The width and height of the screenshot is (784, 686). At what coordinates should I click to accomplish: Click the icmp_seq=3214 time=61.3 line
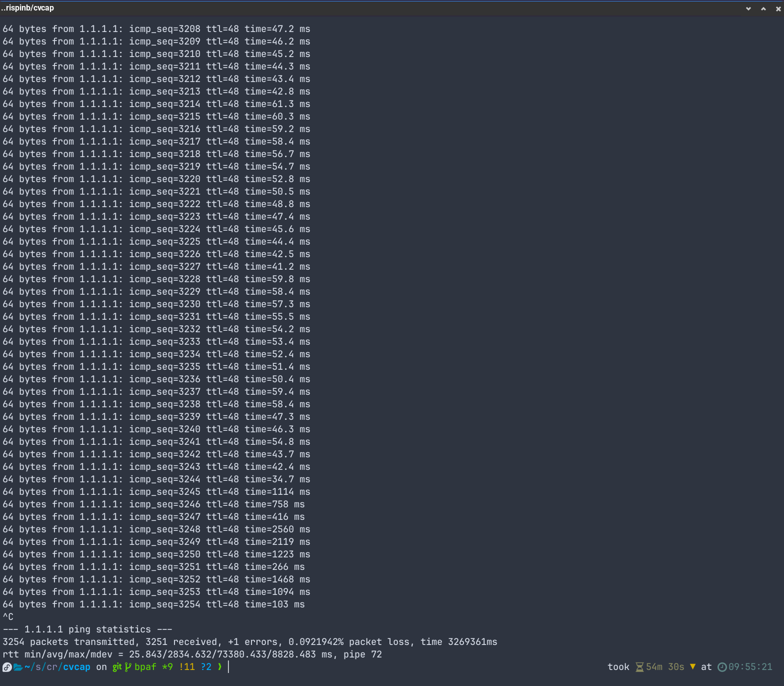coord(156,104)
